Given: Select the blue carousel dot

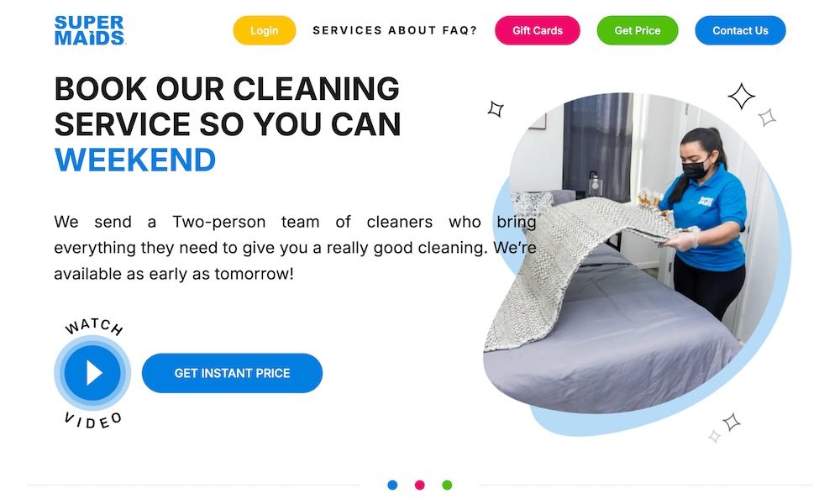Looking at the screenshot, I should (392, 486).
